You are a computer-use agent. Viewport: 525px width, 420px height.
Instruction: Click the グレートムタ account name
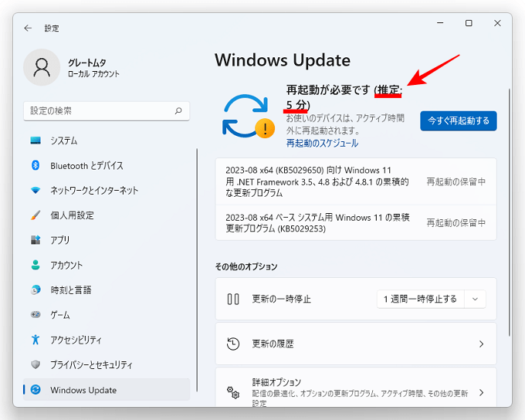tap(86, 63)
